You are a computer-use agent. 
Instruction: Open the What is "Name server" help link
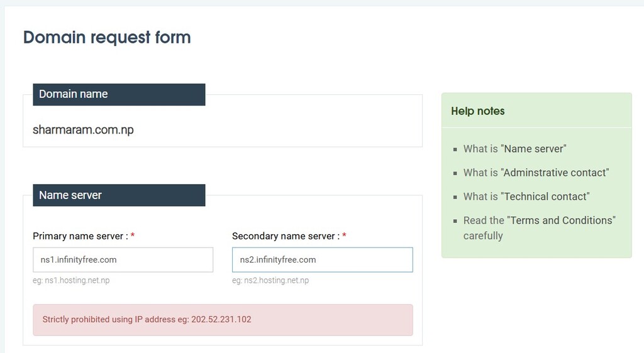click(x=514, y=149)
